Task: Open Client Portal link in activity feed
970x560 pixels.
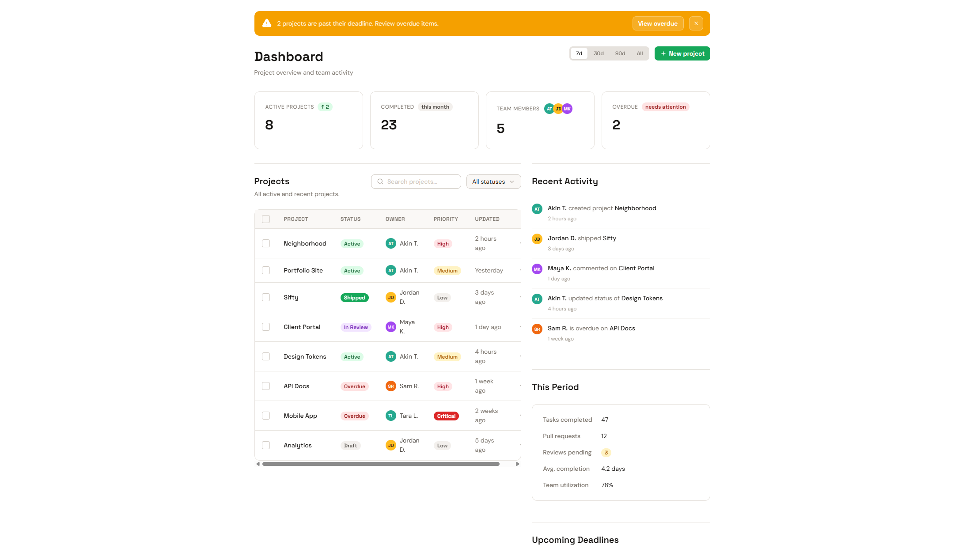Action: pos(636,268)
